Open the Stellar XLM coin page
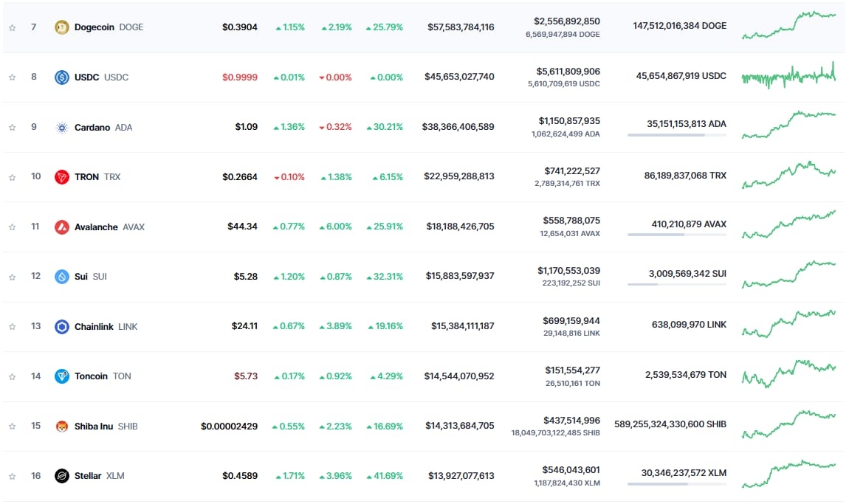The width and height of the screenshot is (849, 504). click(88, 476)
